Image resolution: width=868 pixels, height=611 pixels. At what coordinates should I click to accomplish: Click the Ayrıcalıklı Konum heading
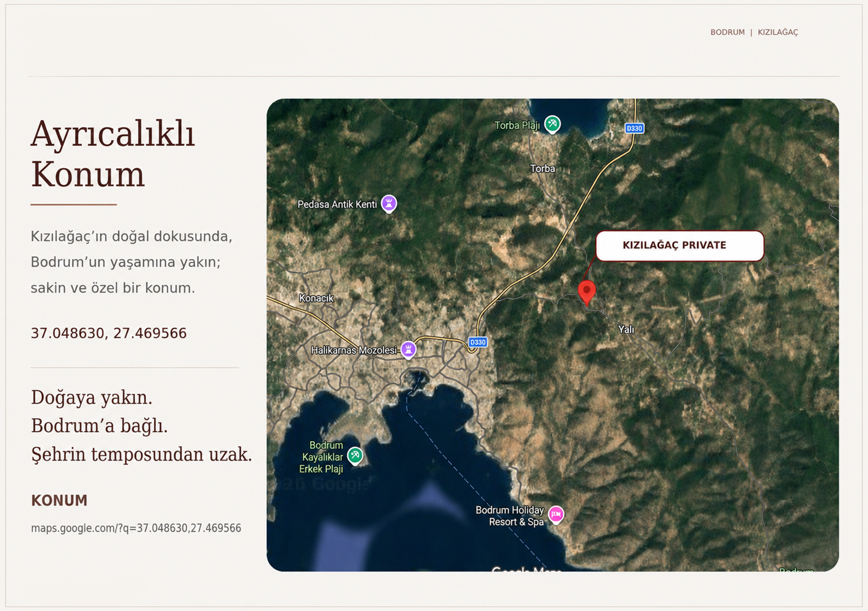113,154
